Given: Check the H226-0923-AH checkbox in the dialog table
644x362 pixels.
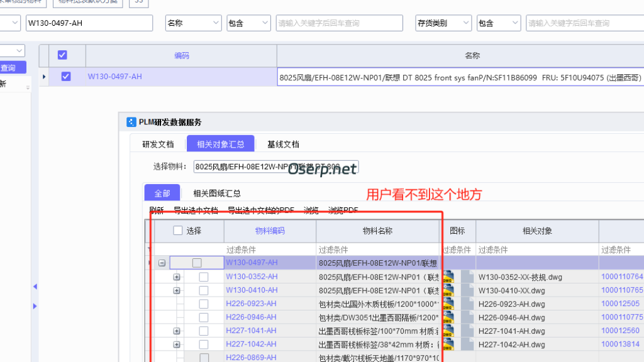Looking at the screenshot, I should click(203, 304).
